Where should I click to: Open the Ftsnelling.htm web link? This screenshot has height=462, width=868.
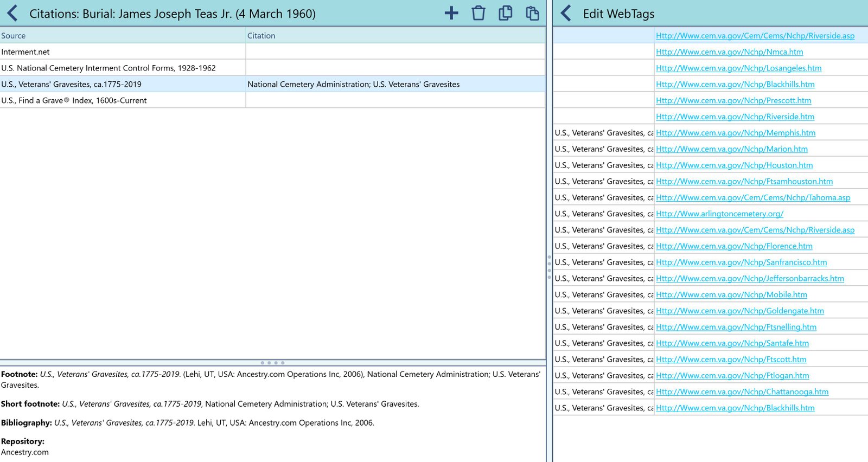736,328
